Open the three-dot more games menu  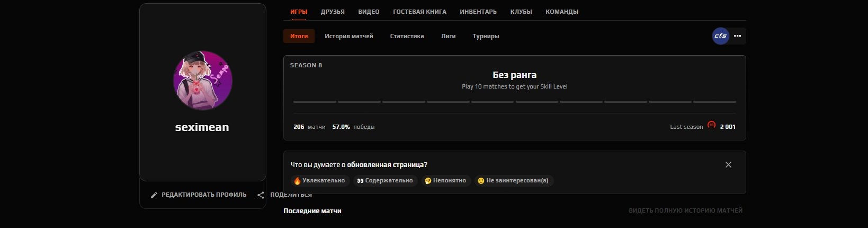tap(737, 36)
